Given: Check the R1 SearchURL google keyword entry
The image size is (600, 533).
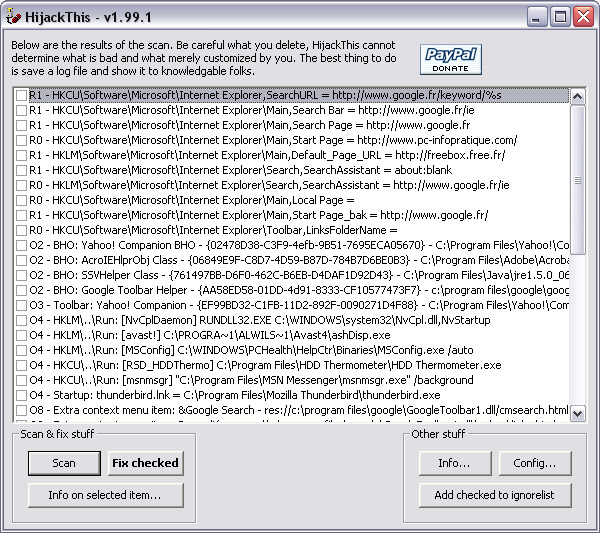Looking at the screenshot, I should pyautogui.click(x=21, y=96).
